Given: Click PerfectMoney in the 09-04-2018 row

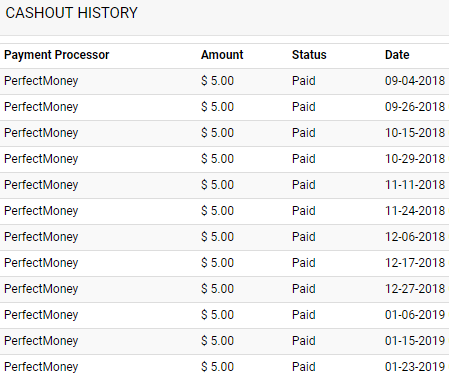Looking at the screenshot, I should (x=41, y=81).
